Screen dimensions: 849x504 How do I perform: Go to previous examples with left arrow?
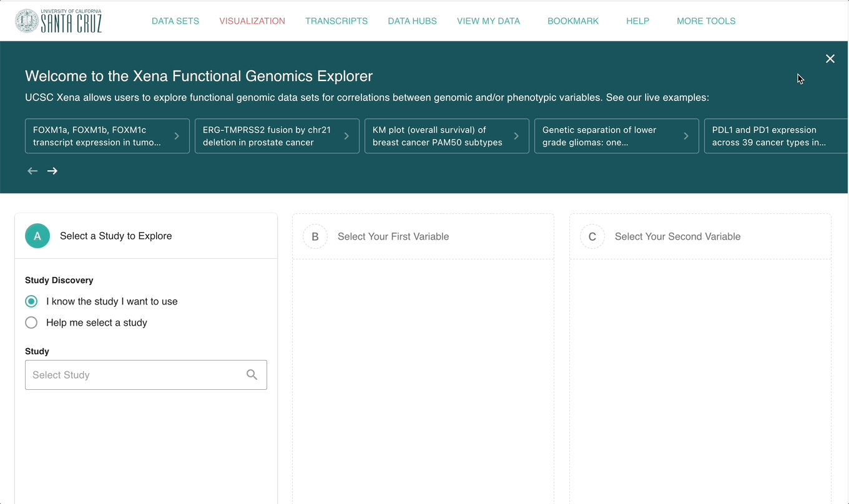click(x=32, y=171)
